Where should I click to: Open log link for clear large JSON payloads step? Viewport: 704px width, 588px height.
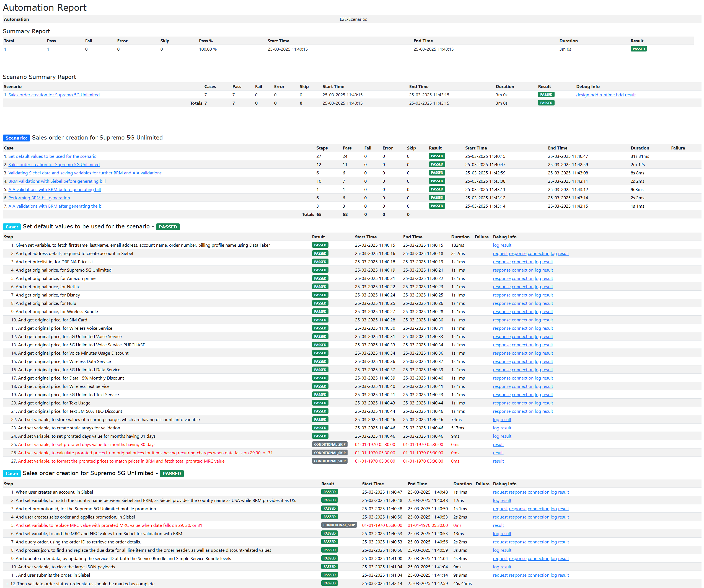pyautogui.click(x=496, y=567)
